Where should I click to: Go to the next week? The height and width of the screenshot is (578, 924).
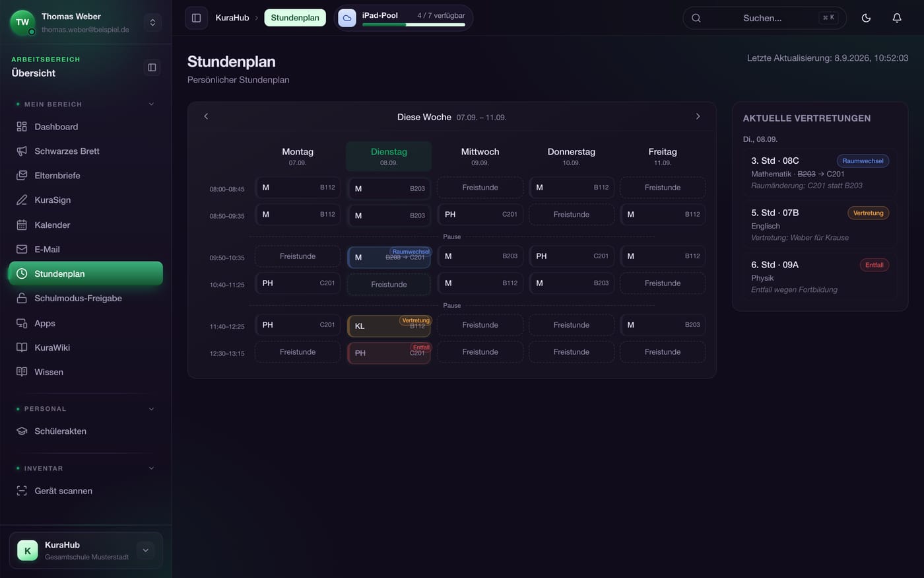click(698, 116)
